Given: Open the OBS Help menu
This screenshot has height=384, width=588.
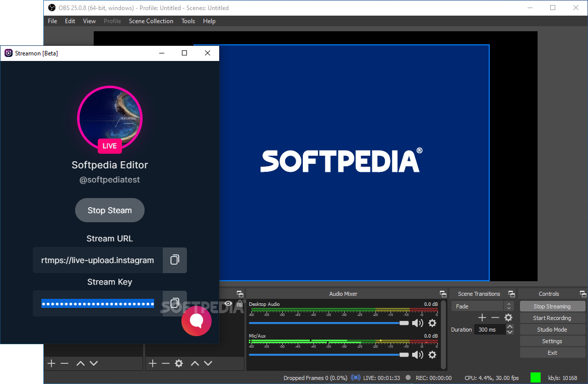Looking at the screenshot, I should pos(209,21).
